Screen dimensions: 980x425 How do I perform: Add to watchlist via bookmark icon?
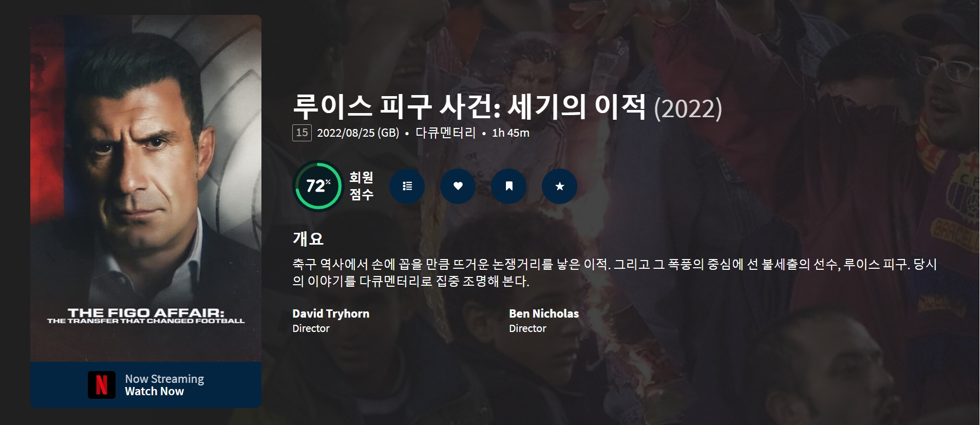pyautogui.click(x=508, y=186)
